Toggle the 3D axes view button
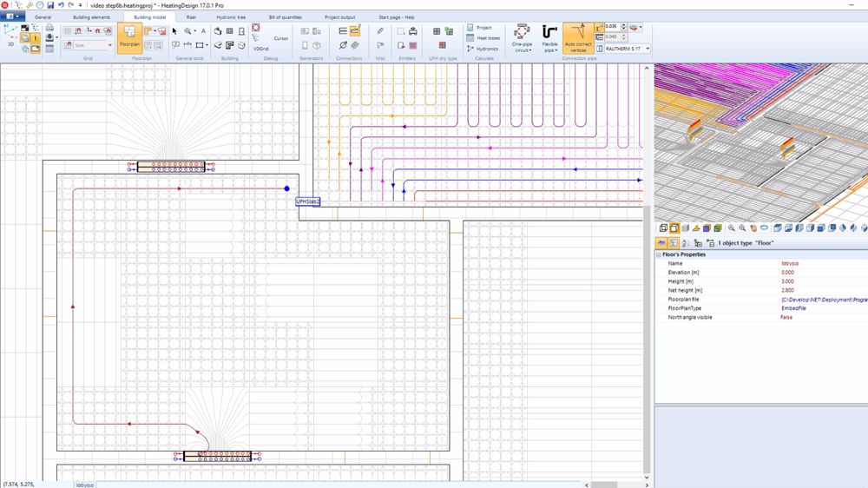Image resolution: width=868 pixels, height=488 pixels. 10,33
